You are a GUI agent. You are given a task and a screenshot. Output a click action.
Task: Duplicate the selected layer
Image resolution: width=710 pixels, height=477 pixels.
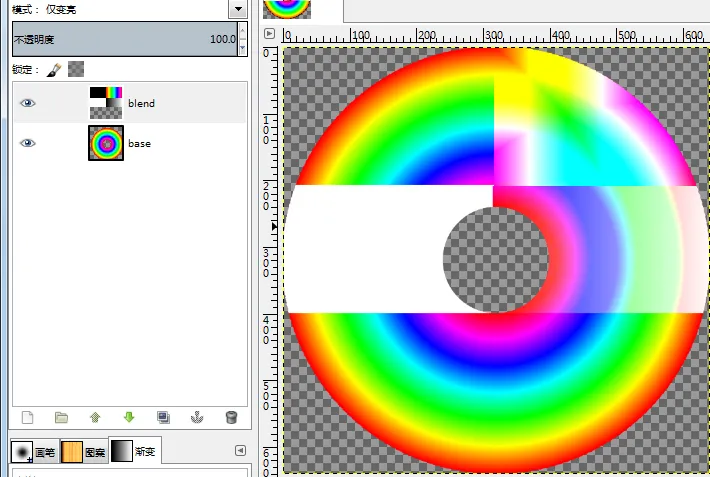click(x=163, y=417)
